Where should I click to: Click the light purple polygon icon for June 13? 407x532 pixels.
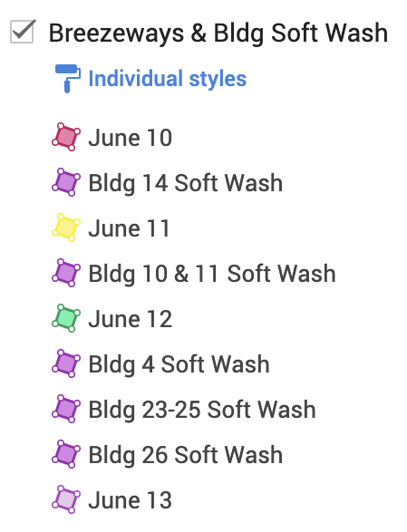(66, 499)
